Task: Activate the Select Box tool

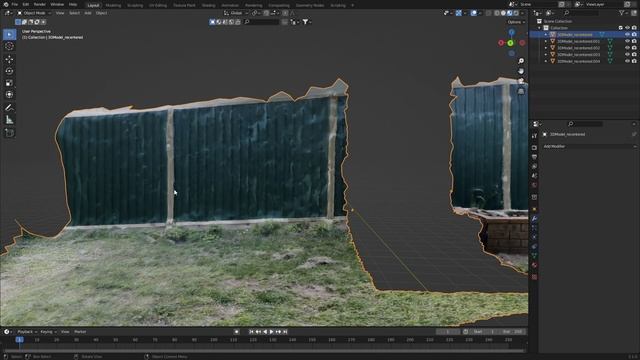Action: 9,34
